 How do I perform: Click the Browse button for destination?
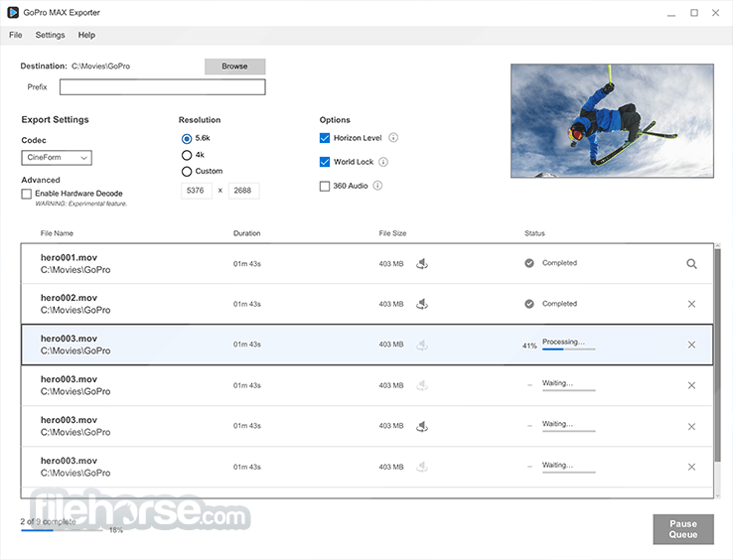click(234, 67)
